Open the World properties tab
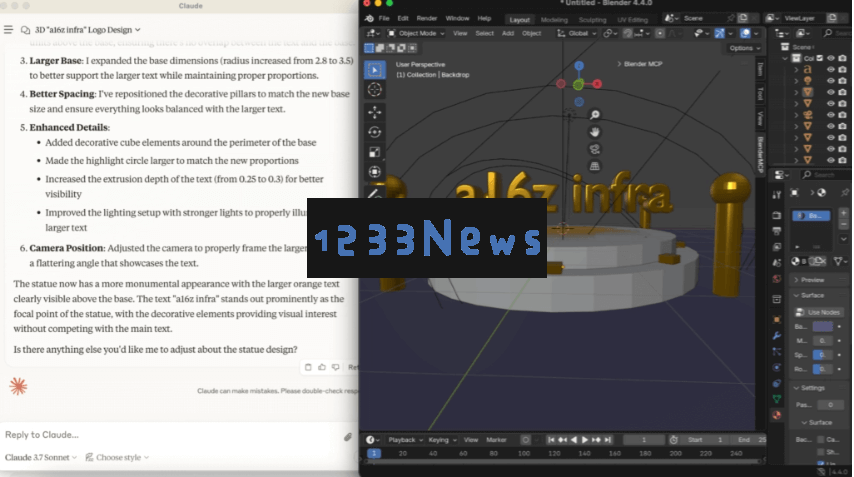 777,279
